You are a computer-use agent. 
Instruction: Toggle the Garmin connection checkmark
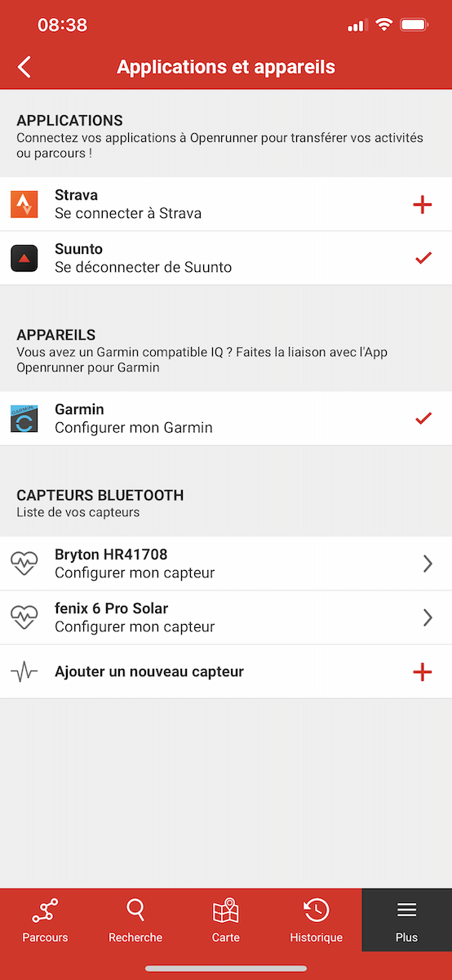coord(423,418)
